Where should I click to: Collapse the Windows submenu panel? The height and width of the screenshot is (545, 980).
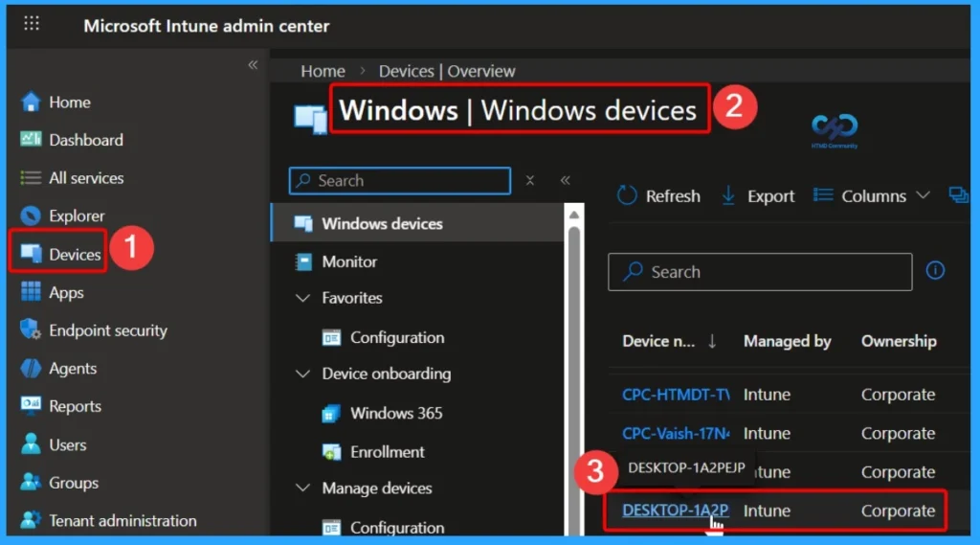point(565,180)
